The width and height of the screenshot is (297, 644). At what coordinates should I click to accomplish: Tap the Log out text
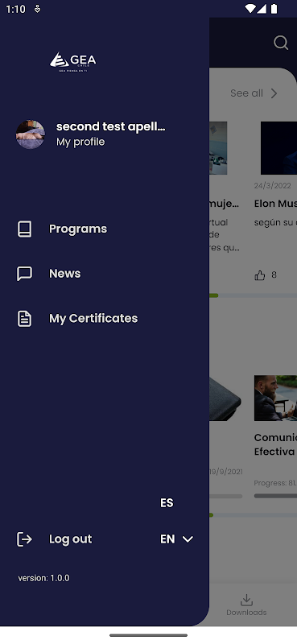point(71,539)
